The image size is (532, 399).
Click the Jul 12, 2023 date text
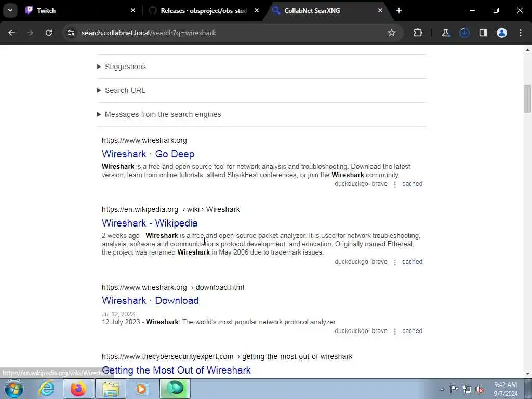click(118, 314)
